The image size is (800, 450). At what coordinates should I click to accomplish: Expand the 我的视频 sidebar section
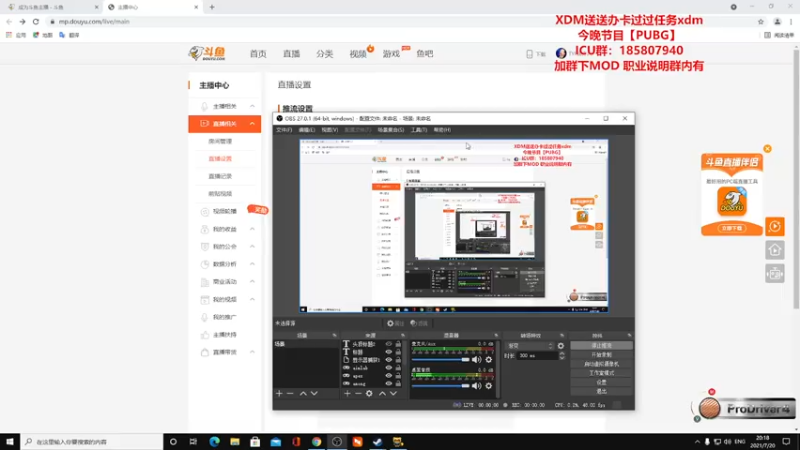click(x=252, y=299)
